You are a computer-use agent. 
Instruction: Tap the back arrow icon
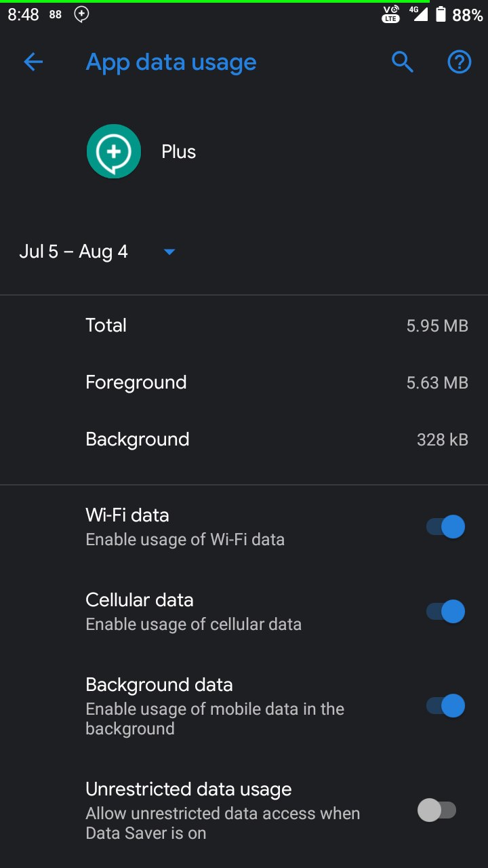(x=33, y=62)
